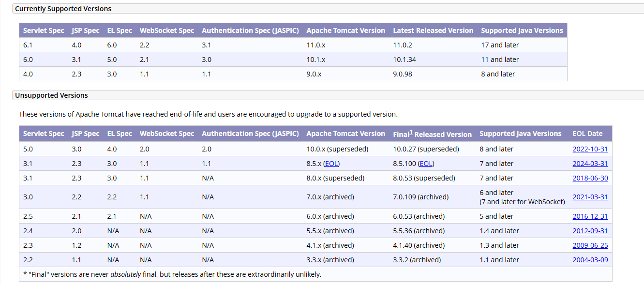Select the 11.0.2 latest released version

[403, 45]
